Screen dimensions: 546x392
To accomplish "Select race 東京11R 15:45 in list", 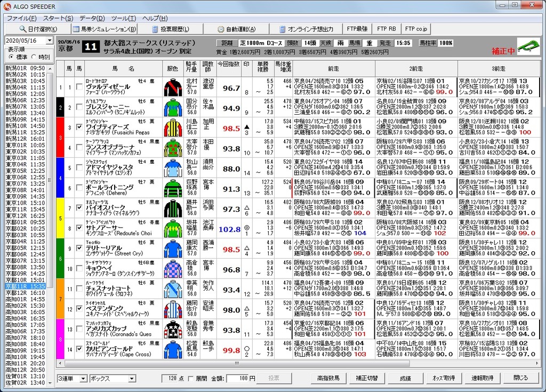I will click(x=26, y=210).
